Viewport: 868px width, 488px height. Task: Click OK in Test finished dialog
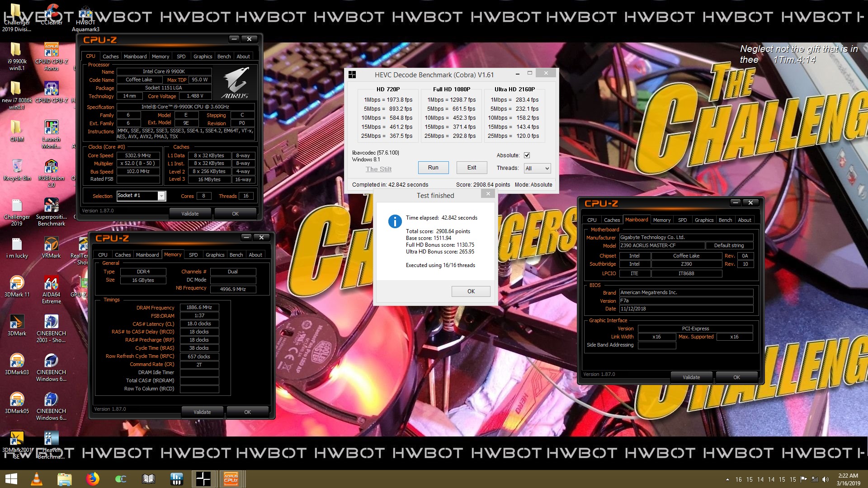point(471,291)
